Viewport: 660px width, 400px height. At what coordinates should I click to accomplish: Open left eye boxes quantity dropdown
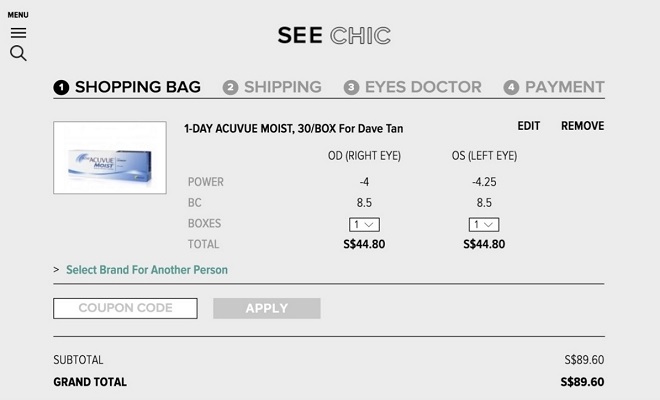point(484,224)
